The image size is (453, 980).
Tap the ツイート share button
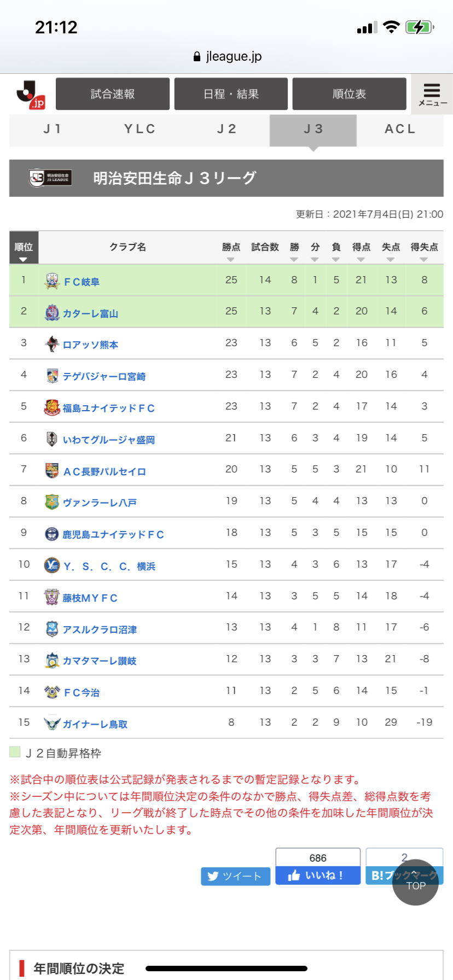236,876
